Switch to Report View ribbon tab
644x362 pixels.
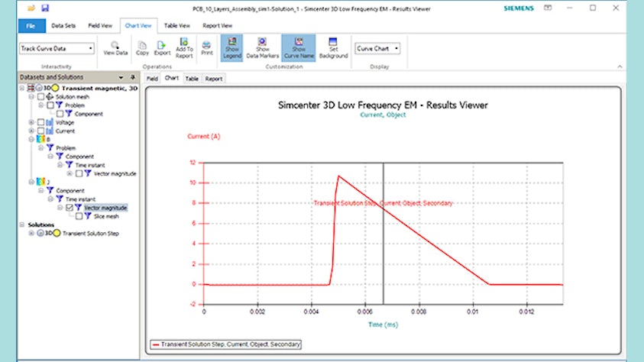point(217,25)
